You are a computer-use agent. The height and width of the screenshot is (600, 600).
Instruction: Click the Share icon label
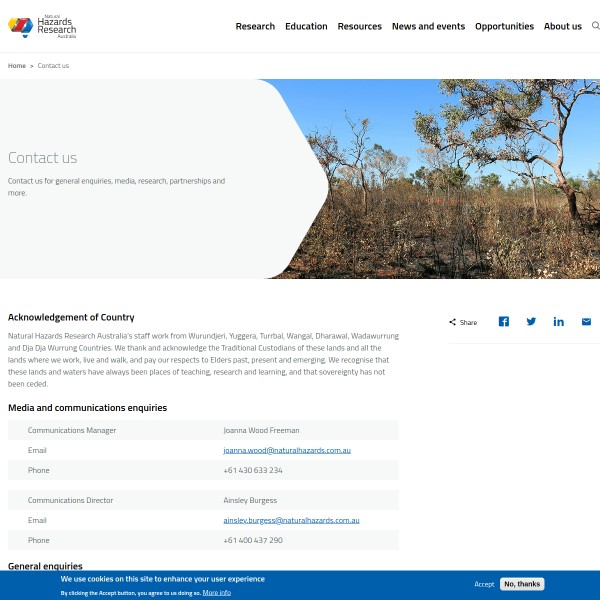[x=463, y=323]
